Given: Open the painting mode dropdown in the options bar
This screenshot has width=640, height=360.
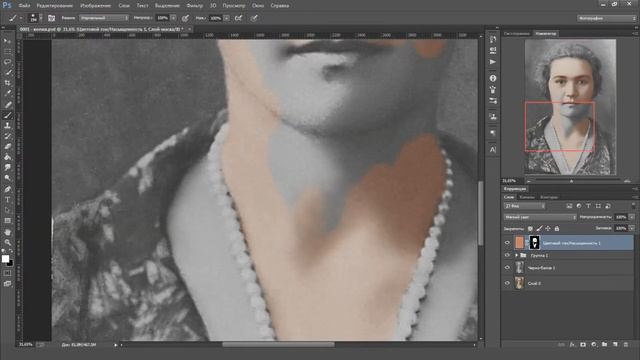Looking at the screenshot, I should click(x=104, y=18).
